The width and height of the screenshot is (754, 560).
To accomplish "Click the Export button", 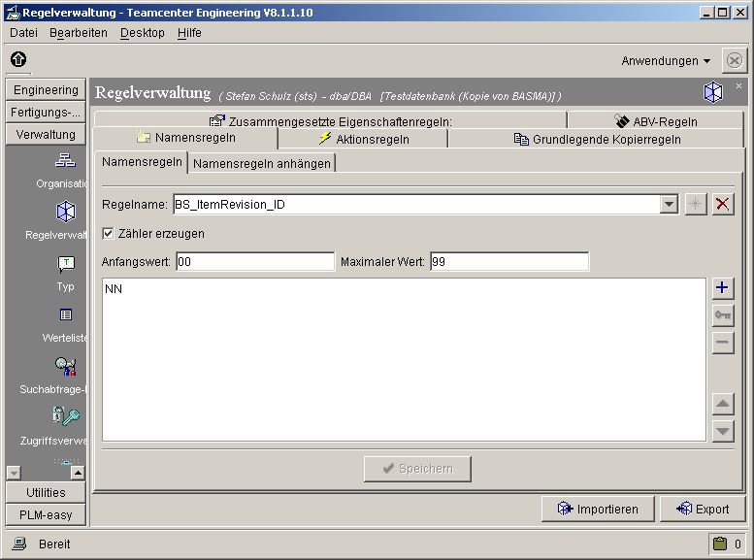I will click(703, 509).
